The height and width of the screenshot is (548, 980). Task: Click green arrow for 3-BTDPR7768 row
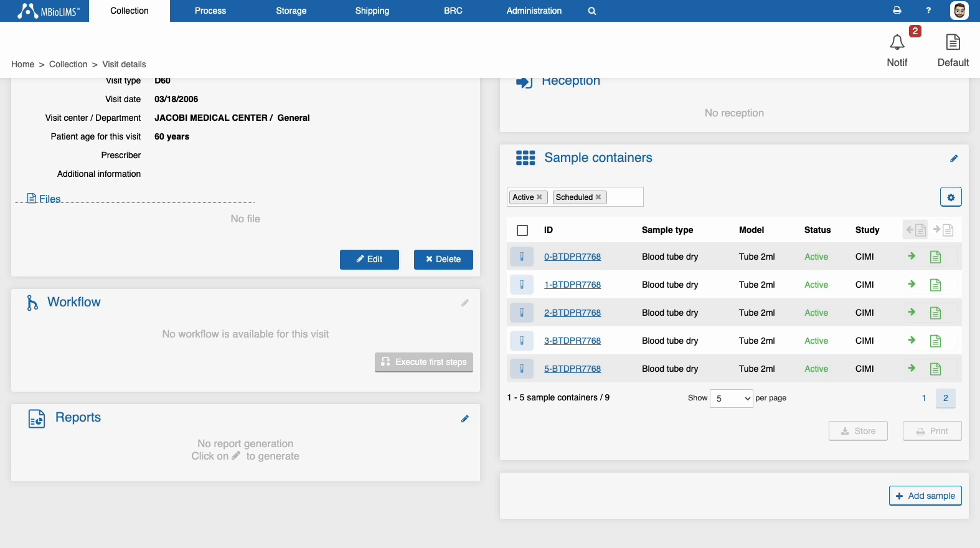tap(912, 341)
